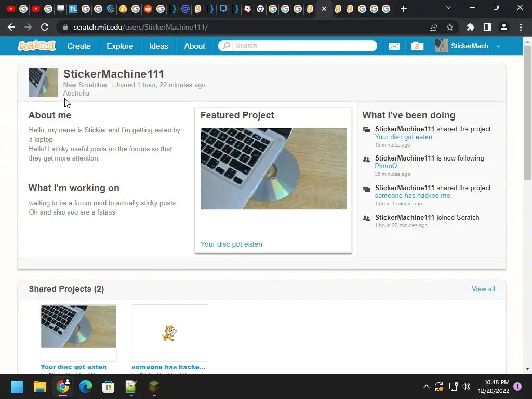Image resolution: width=532 pixels, height=399 pixels.
Task: Show hidden system tray icons
Action: 427,387
